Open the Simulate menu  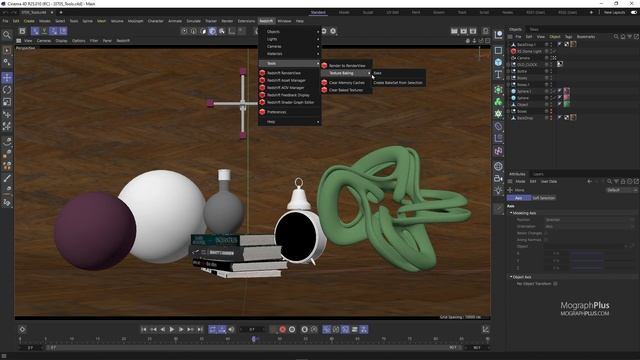point(193,21)
